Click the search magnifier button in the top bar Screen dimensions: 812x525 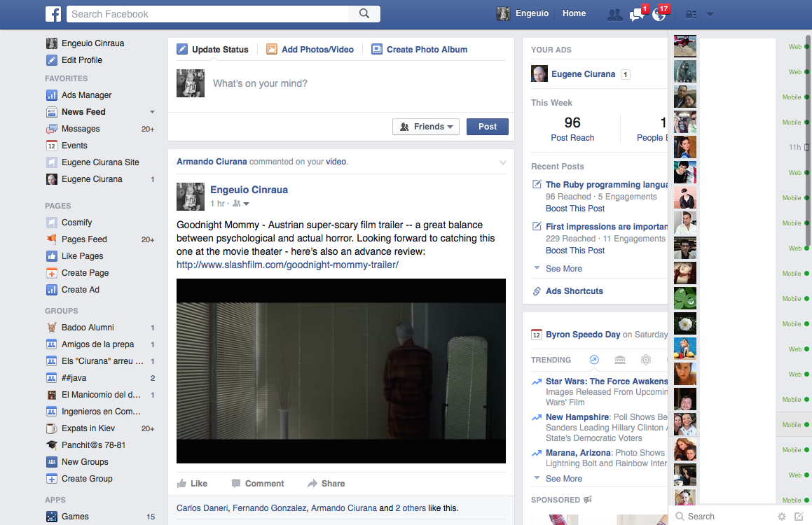coord(364,14)
